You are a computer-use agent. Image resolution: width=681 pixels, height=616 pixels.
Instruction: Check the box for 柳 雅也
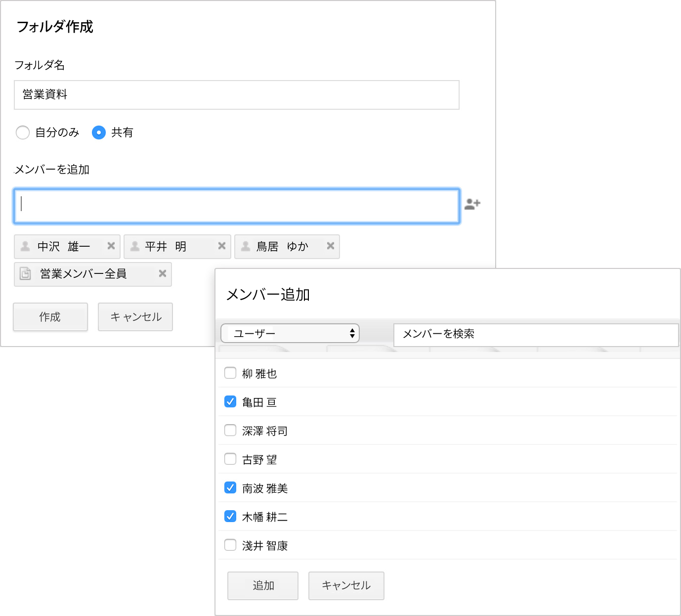tap(230, 373)
